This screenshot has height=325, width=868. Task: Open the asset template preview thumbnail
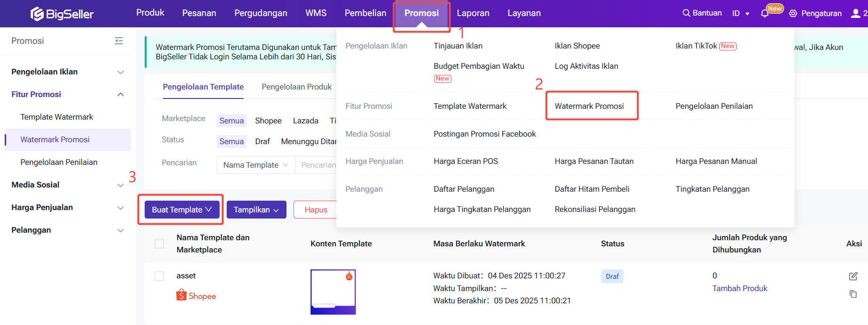pos(333,292)
